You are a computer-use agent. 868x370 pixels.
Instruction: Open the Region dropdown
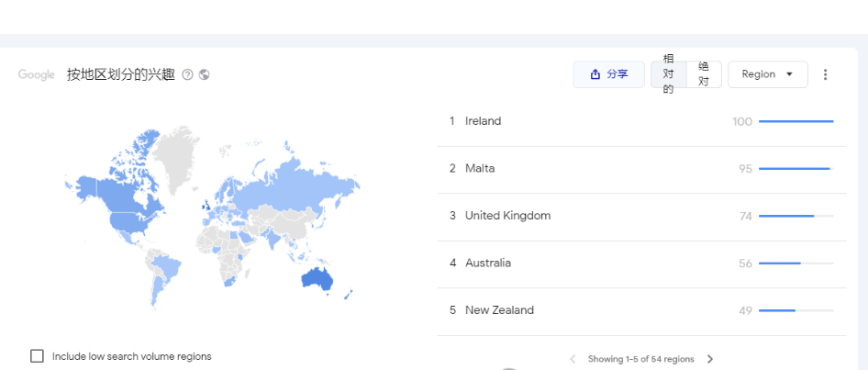[767, 74]
